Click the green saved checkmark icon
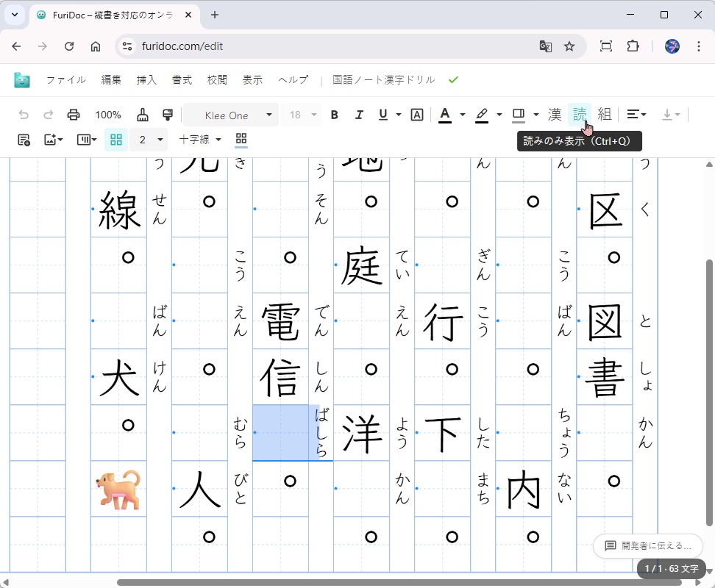 pyautogui.click(x=453, y=80)
